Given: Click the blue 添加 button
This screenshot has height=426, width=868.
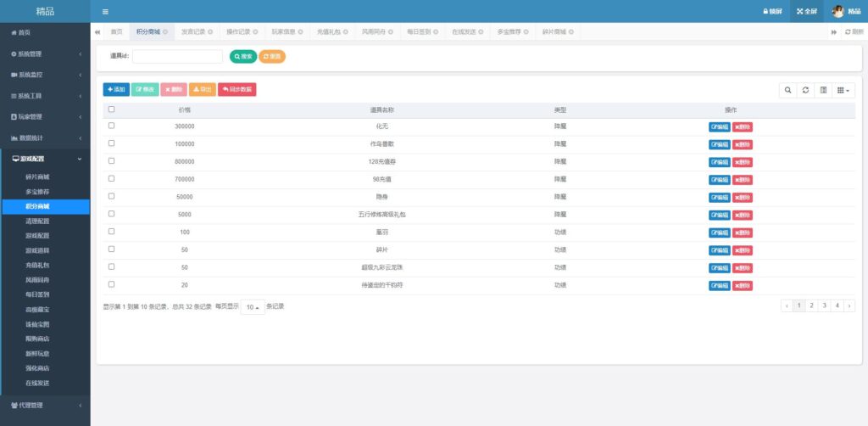Looking at the screenshot, I should [x=116, y=89].
